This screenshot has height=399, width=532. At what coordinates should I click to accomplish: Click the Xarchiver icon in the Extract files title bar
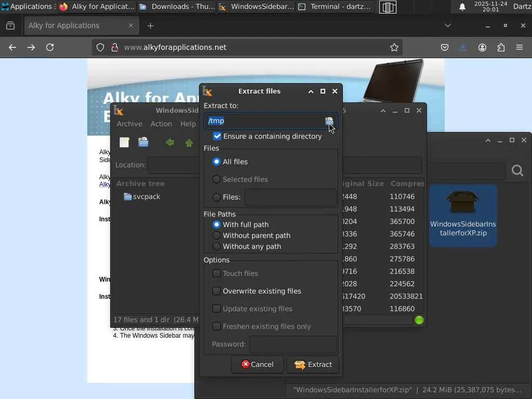click(207, 91)
